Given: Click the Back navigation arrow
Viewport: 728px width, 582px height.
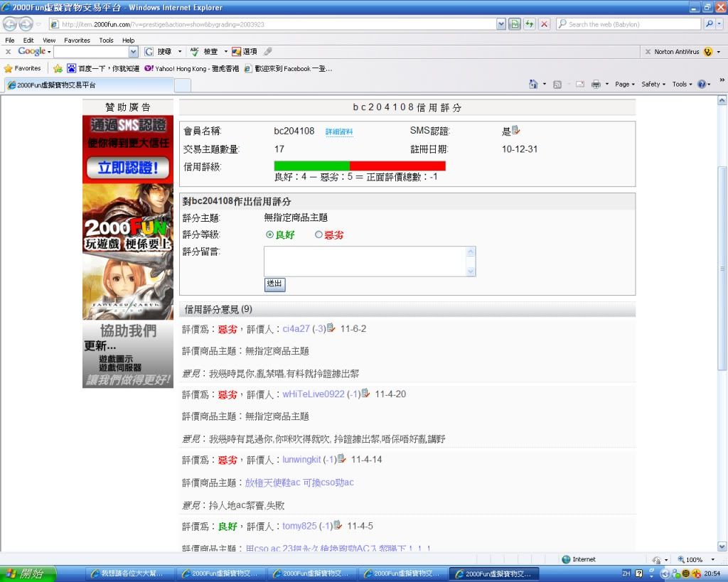Looking at the screenshot, I should click(x=10, y=24).
